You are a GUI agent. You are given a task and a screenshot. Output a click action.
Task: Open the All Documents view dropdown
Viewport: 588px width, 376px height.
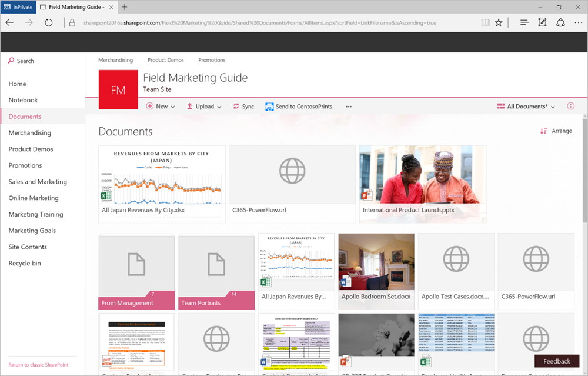point(525,106)
